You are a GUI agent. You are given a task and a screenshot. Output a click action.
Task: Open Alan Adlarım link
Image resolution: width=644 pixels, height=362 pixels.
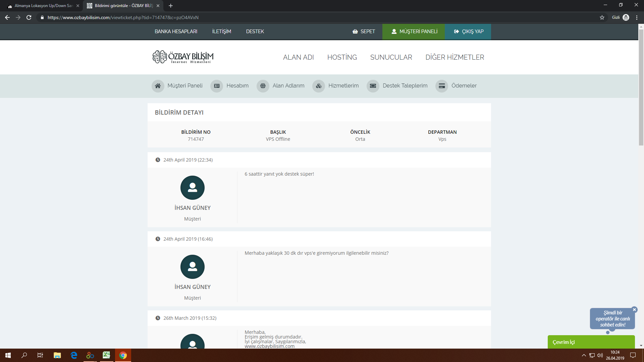(x=288, y=86)
